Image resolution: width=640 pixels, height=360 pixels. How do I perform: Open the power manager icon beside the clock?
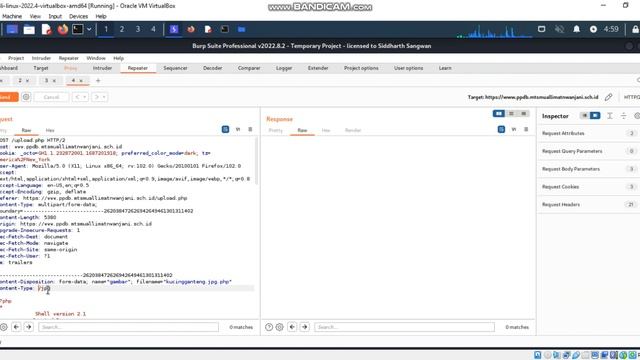pos(593,29)
